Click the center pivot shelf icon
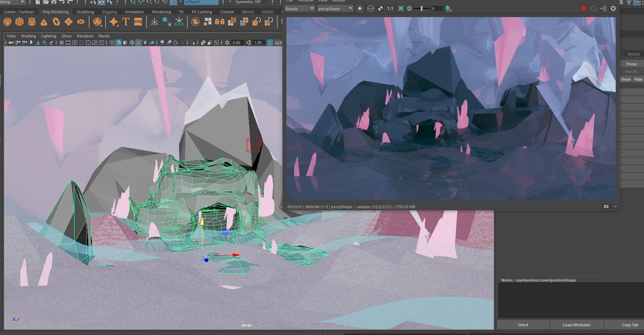The width and height of the screenshot is (644, 335). pos(155,22)
